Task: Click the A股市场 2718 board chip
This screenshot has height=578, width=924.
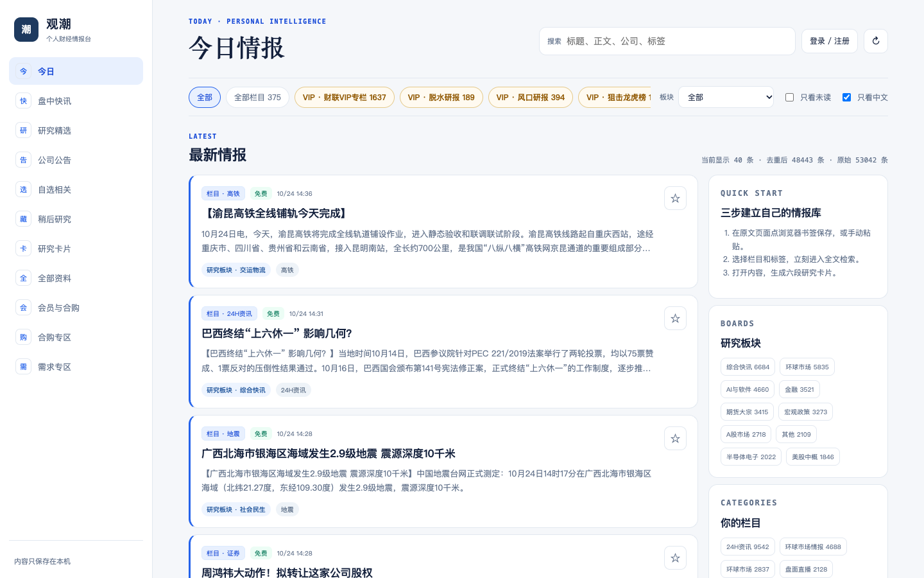Action: click(x=746, y=435)
